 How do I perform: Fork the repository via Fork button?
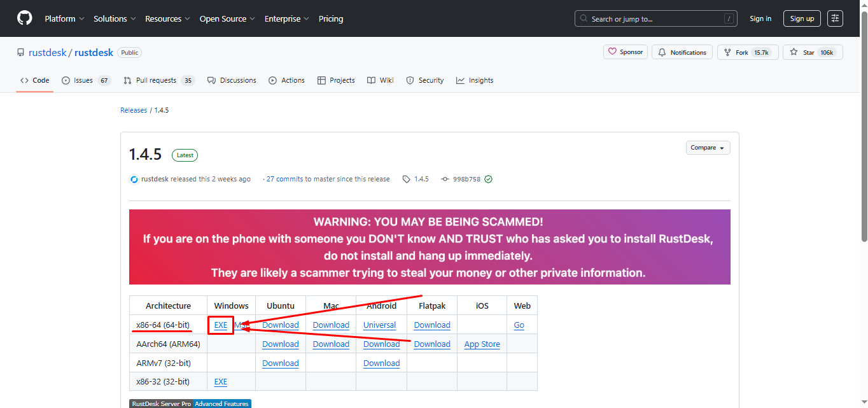pos(747,52)
